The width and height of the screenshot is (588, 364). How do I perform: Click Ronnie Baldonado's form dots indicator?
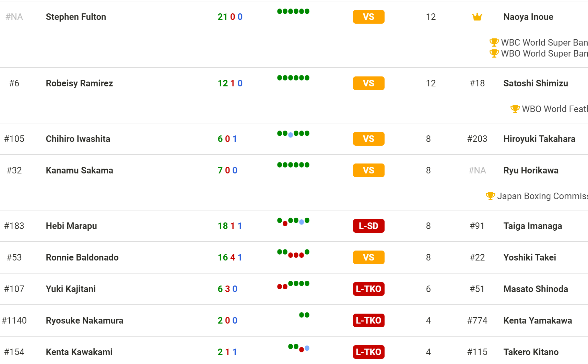click(293, 253)
